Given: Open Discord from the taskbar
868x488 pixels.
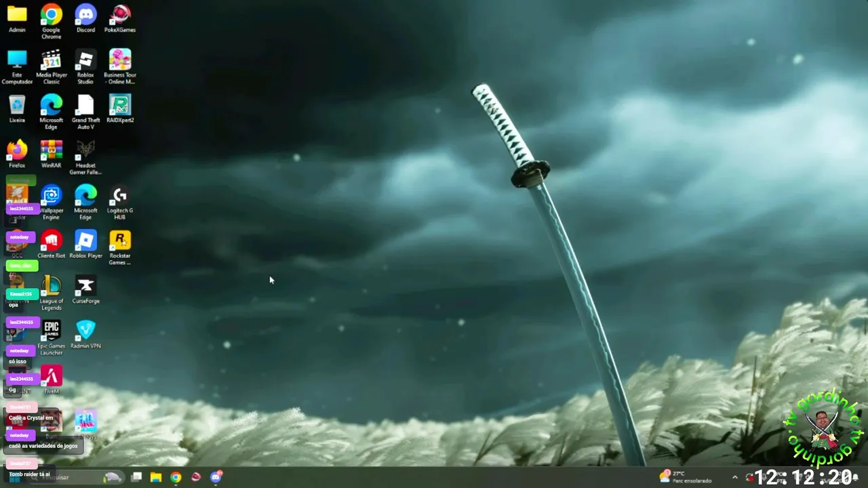Looking at the screenshot, I should [x=216, y=477].
